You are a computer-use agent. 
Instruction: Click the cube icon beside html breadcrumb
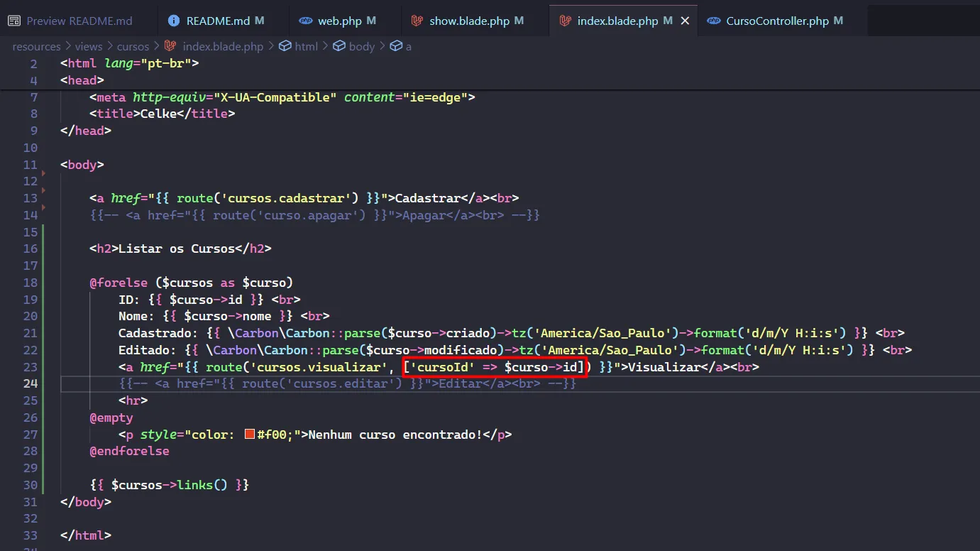click(x=285, y=46)
